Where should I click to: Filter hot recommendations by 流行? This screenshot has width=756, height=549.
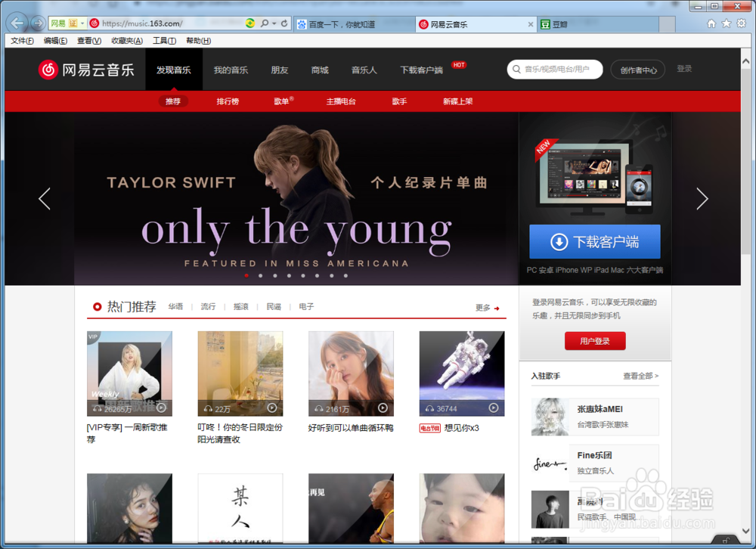coord(209,306)
